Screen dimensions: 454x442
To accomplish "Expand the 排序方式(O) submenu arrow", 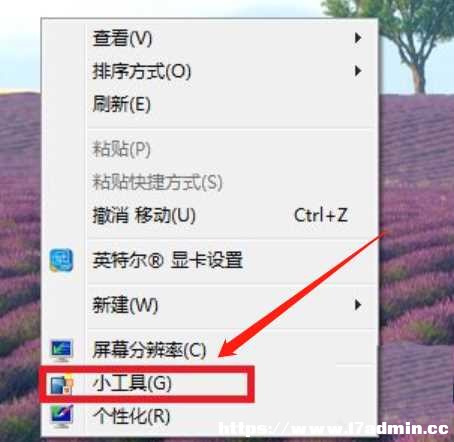I will [x=358, y=71].
